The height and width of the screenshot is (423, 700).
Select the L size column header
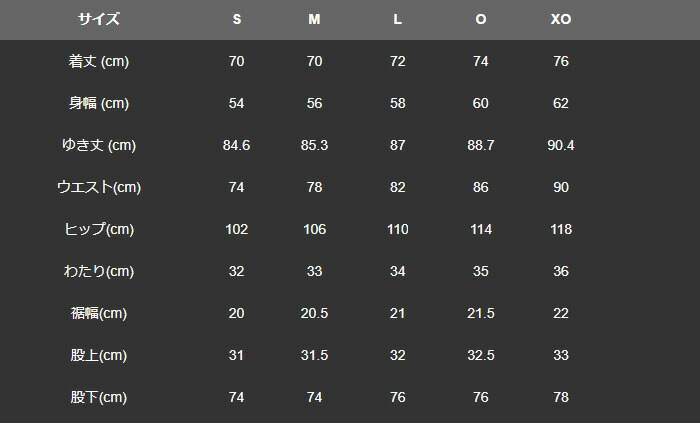pos(397,19)
